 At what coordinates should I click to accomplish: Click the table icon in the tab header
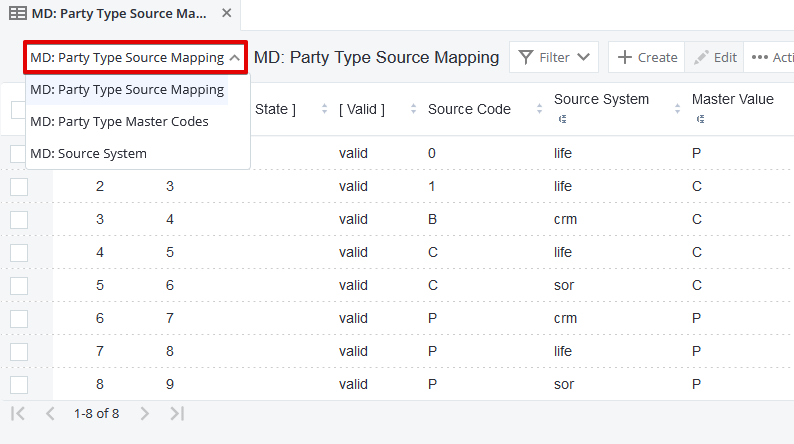(x=18, y=14)
